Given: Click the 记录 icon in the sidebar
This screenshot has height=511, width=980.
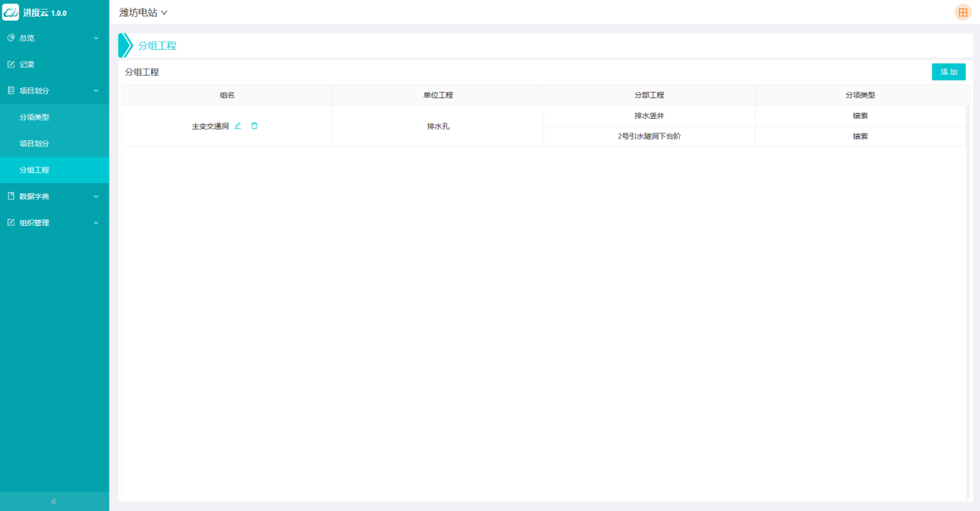Looking at the screenshot, I should point(11,64).
